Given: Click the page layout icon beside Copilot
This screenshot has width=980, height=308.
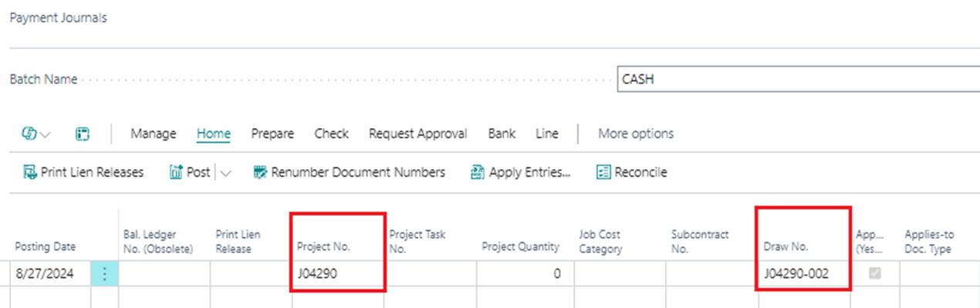Looking at the screenshot, I should tap(82, 134).
